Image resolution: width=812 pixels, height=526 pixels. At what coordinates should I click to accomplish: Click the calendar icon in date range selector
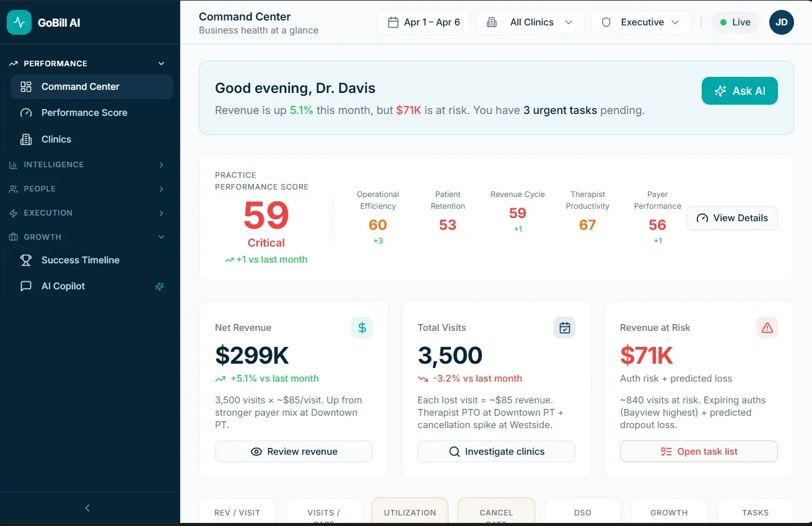point(393,22)
